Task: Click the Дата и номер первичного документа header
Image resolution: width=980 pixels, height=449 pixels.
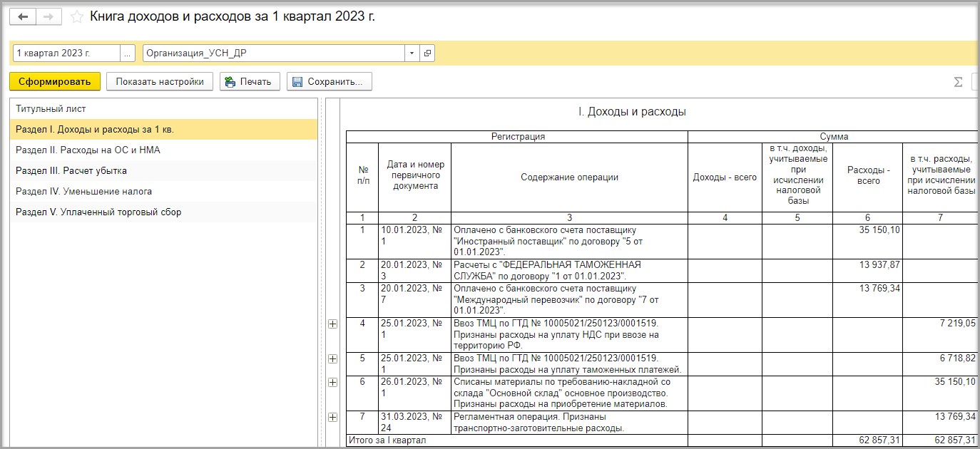Action: click(x=414, y=176)
